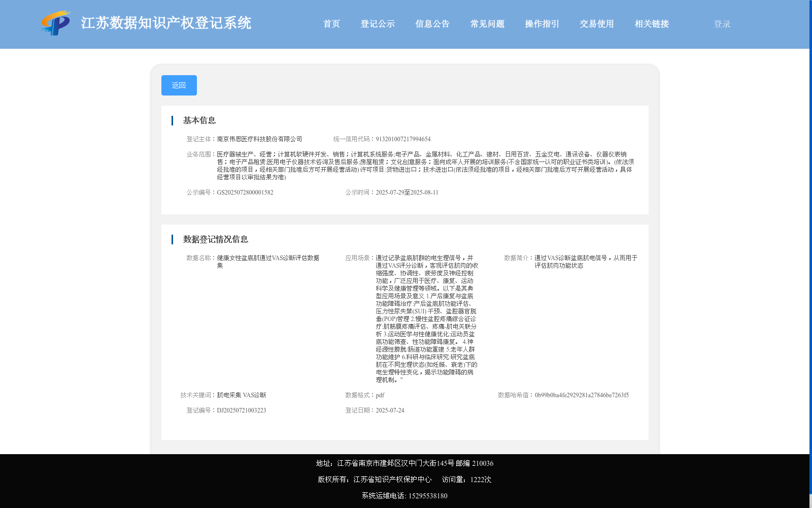812x508 pixels.
Task: Click the support phone 15295538180
Action: [x=428, y=496]
